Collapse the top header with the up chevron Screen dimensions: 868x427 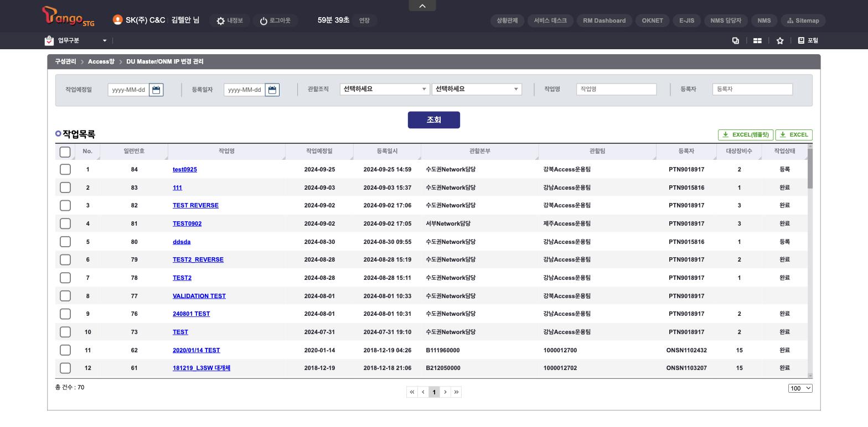tap(422, 6)
